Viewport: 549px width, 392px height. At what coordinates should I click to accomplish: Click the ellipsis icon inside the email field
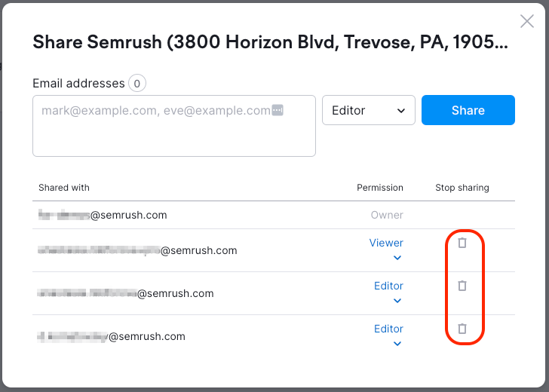(x=278, y=111)
